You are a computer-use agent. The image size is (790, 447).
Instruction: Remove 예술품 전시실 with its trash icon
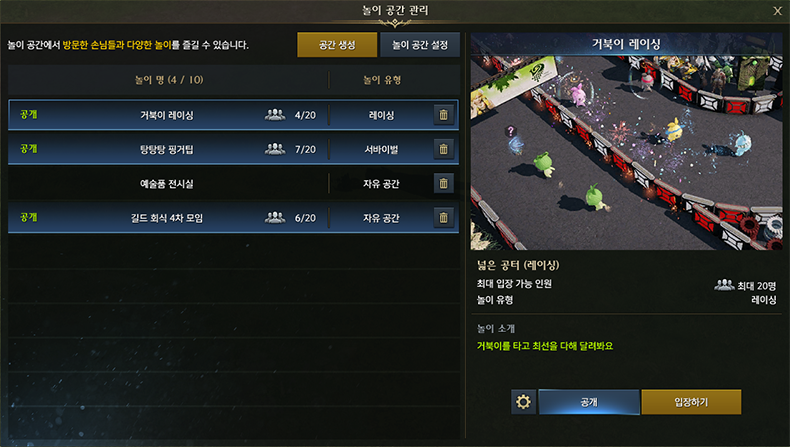(443, 183)
